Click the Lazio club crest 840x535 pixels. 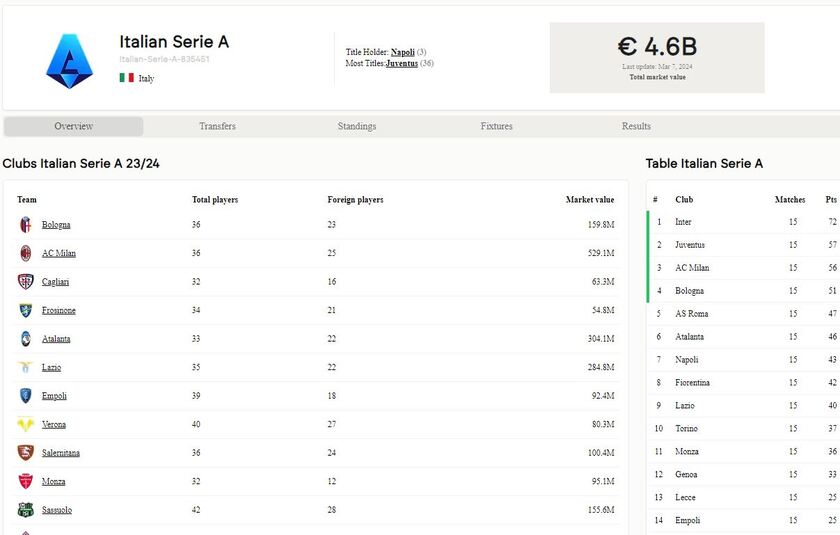tap(25, 367)
